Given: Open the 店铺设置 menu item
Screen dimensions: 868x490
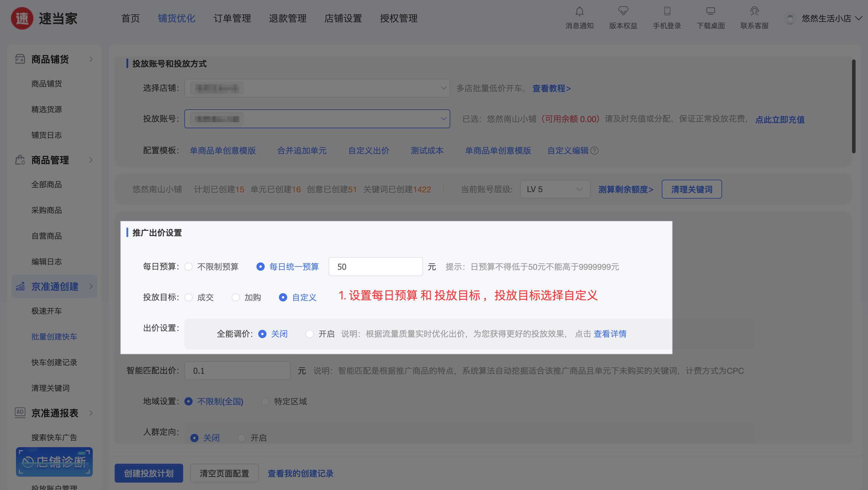Looking at the screenshot, I should [343, 18].
